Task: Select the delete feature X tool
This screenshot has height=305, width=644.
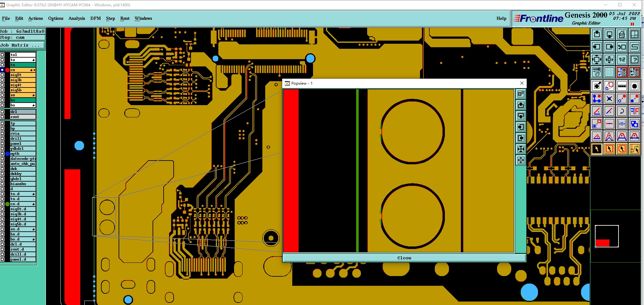Action: [609, 99]
